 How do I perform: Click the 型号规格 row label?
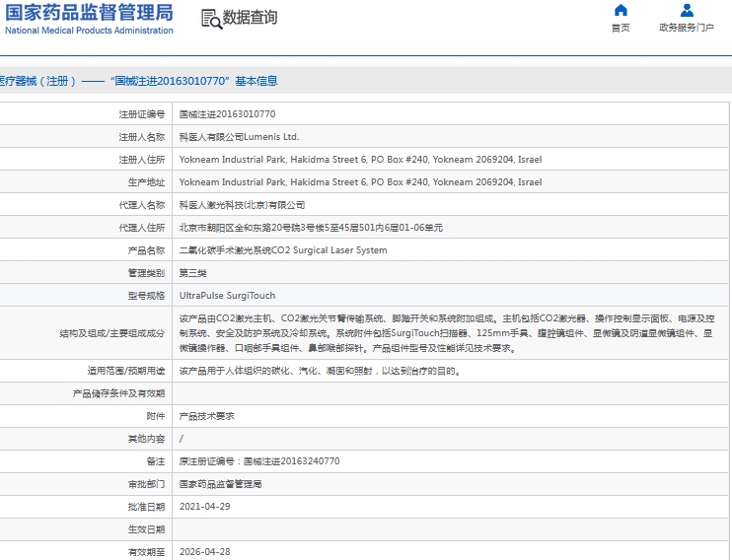(146, 296)
